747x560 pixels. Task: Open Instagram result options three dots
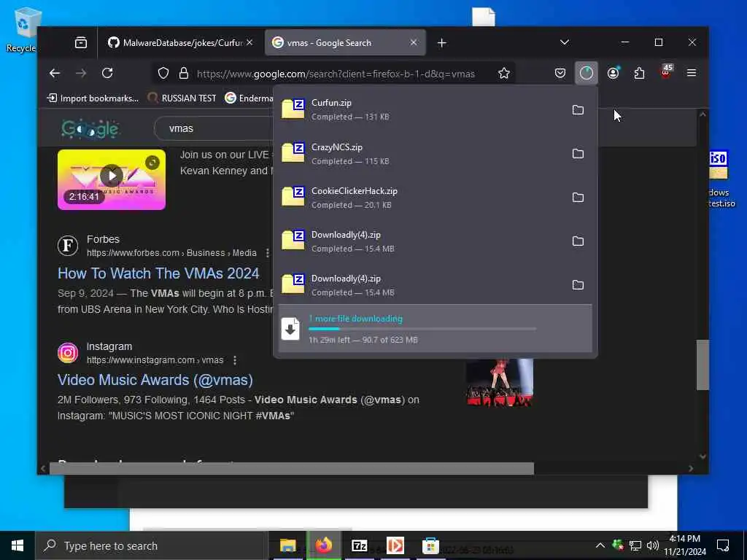click(234, 360)
